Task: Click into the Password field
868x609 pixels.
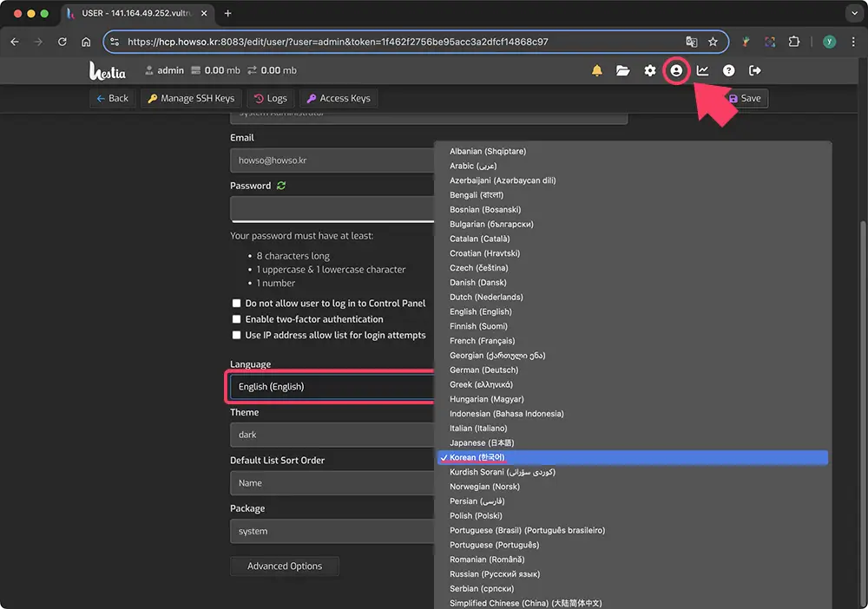Action: (332, 208)
